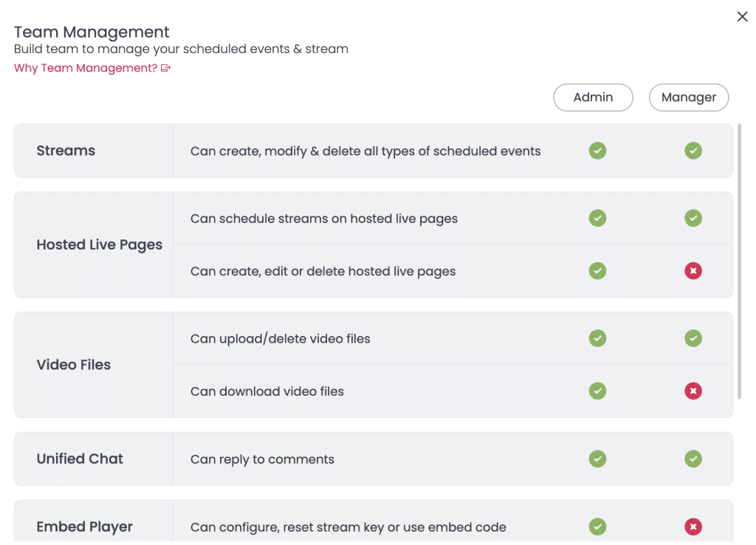This screenshot has width=756, height=545.
Task: Click Manager red cross for creating hosted live pages
Action: [x=693, y=270]
